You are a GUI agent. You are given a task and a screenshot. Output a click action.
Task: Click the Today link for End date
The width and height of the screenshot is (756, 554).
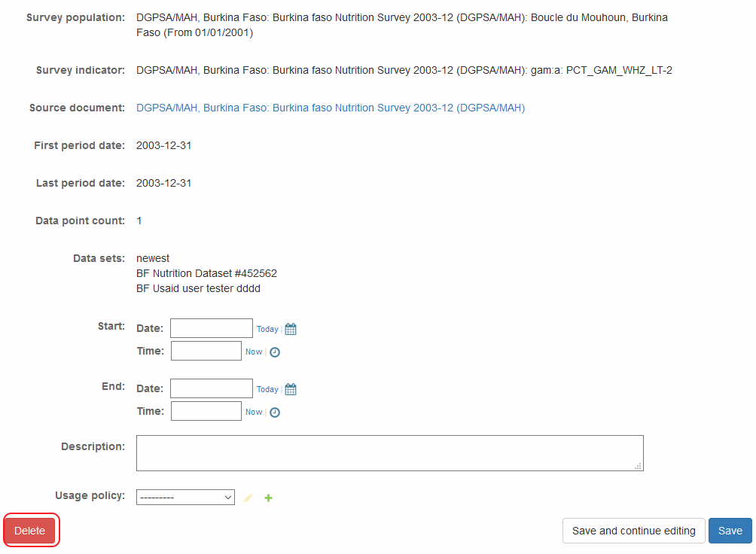267,389
